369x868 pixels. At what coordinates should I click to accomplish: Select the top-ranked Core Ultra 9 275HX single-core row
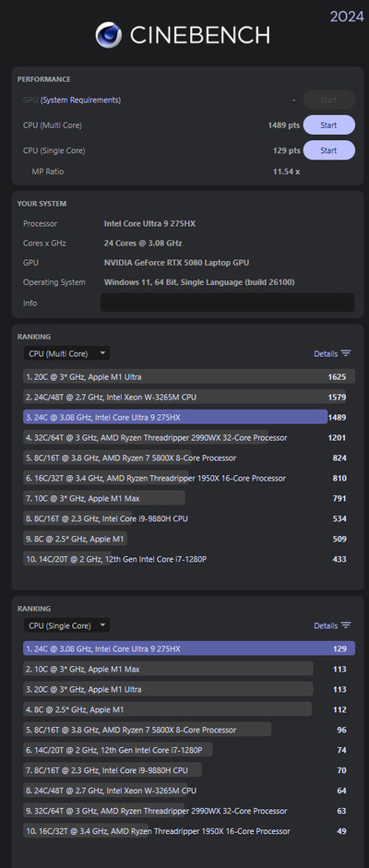[x=188, y=648]
